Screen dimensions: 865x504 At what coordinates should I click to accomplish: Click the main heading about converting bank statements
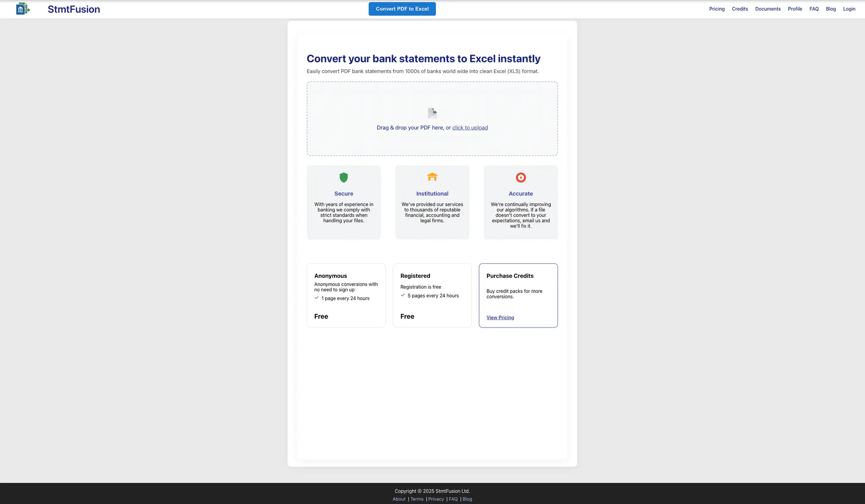424,59
